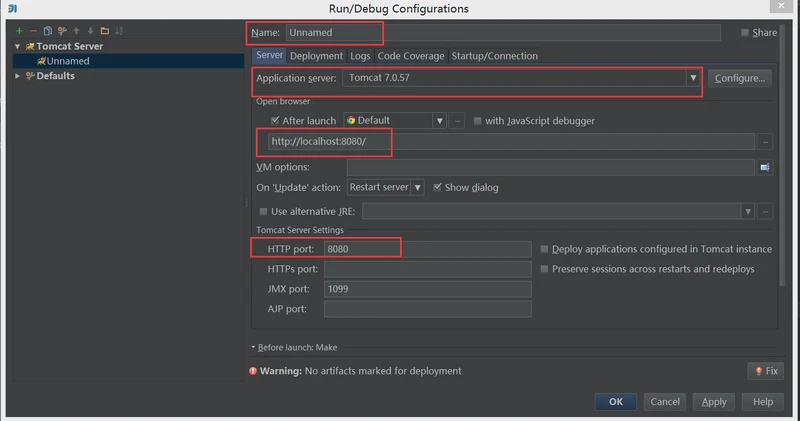Toggle the Share checkbox
This screenshot has height=421, width=800.
pyautogui.click(x=744, y=33)
